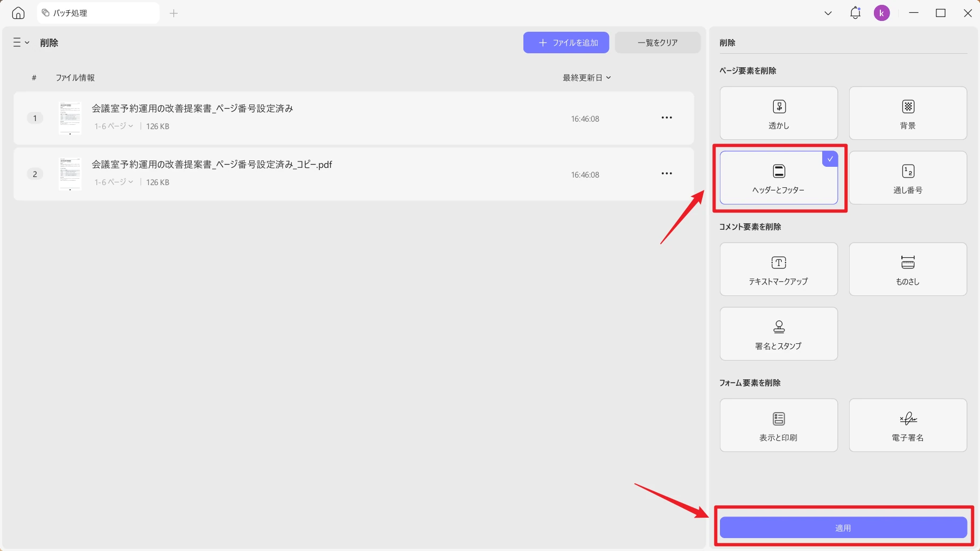Open more options for file 2 コピー.pdf
This screenshot has height=551, width=980.
tap(667, 173)
